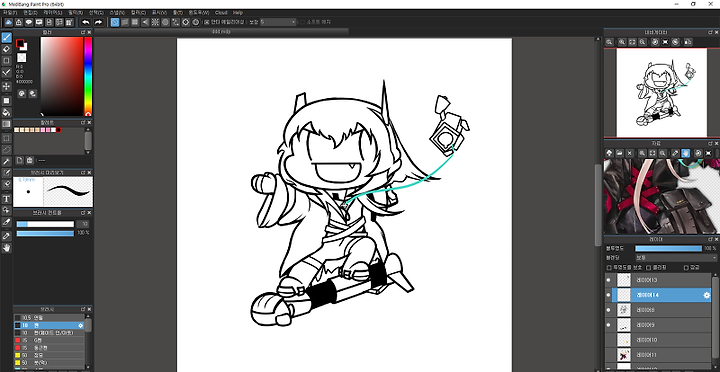Viewport: 720px width, 372px height.
Task: Click the fit-to-window icon in Navigator
Action: pos(632,42)
